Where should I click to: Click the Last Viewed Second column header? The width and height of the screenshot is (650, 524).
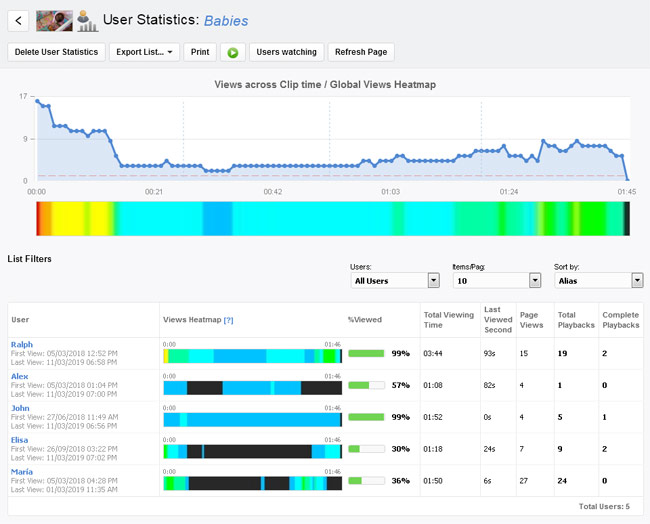click(x=498, y=320)
